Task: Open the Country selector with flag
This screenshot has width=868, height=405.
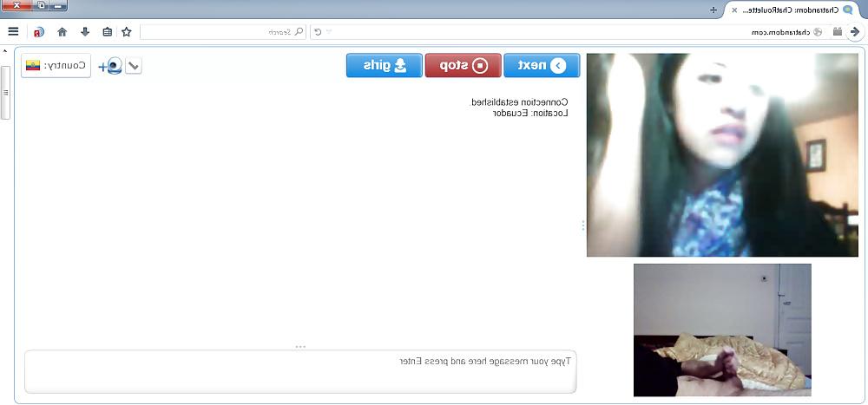Action: [56, 66]
